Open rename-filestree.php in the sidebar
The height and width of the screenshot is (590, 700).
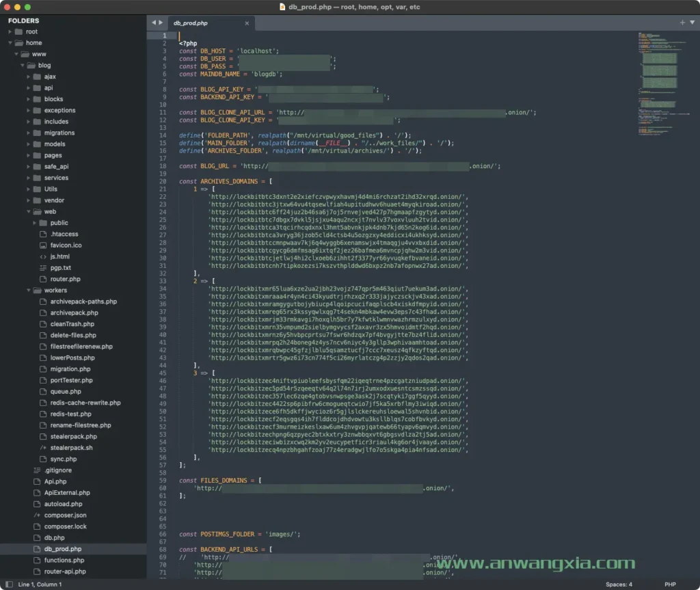point(81,425)
